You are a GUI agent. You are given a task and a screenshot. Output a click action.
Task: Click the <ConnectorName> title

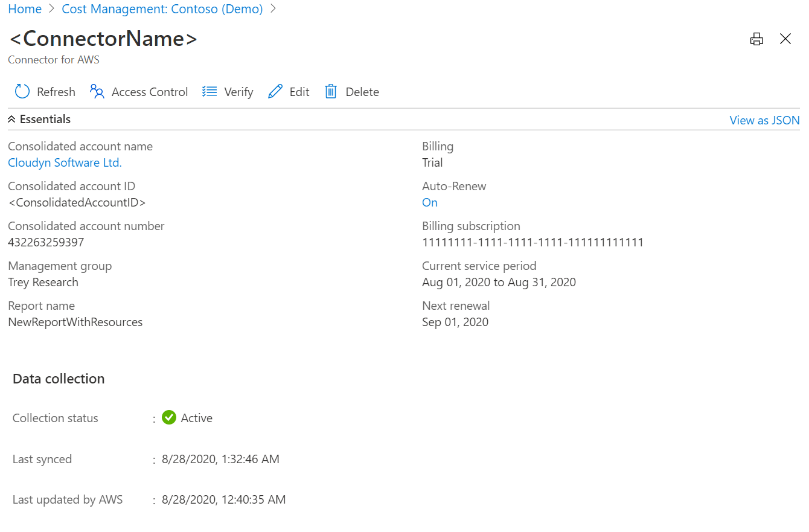pyautogui.click(x=103, y=39)
